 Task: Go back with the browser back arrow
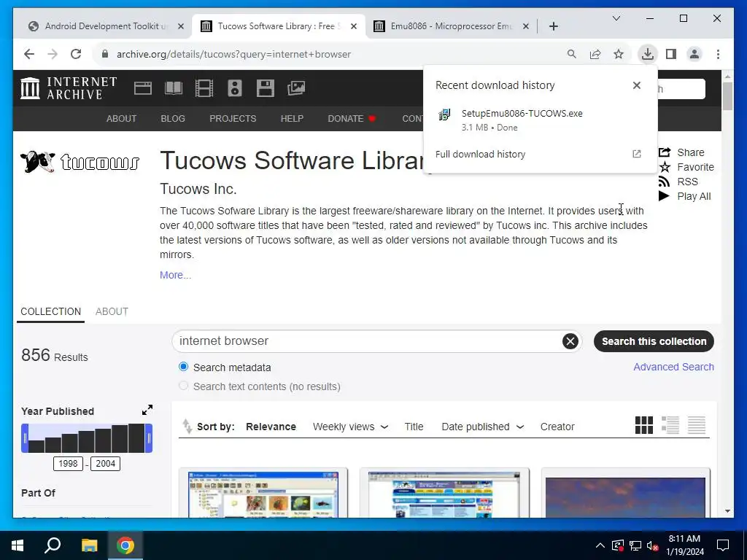29,54
